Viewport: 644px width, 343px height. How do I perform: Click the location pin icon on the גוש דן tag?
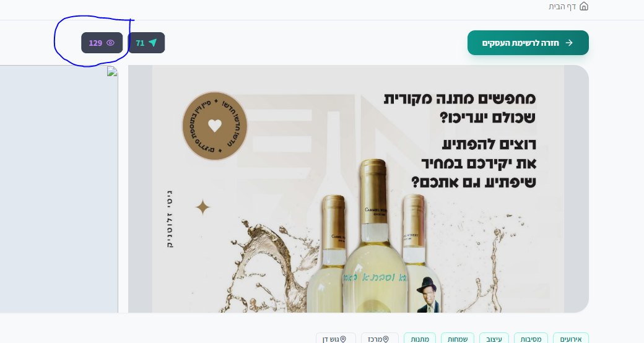point(343,339)
